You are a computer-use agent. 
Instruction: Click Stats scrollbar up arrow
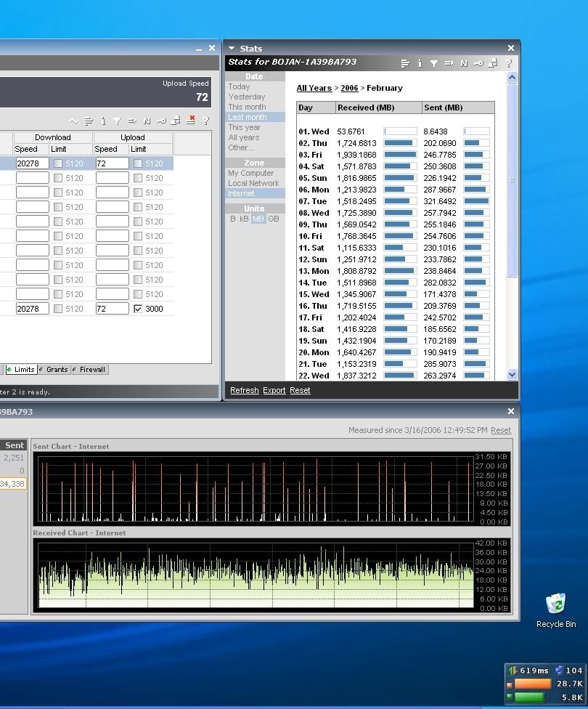pos(512,77)
